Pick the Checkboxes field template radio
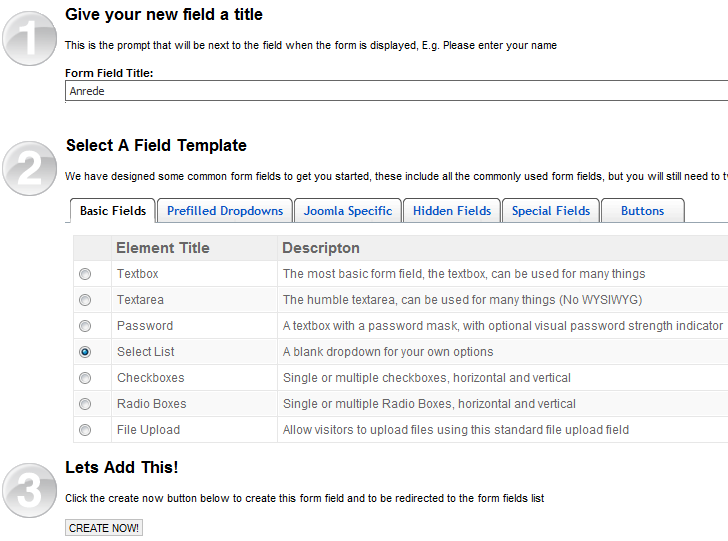728x541 pixels. (x=85, y=378)
